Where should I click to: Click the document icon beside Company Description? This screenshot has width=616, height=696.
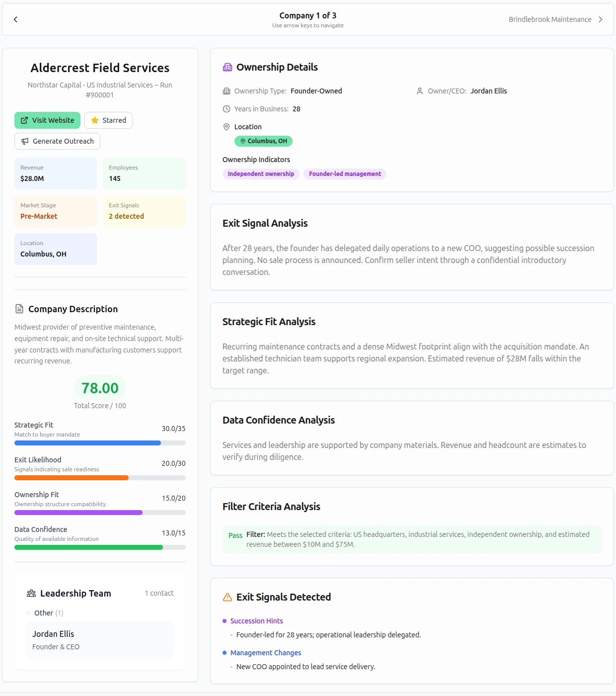19,309
